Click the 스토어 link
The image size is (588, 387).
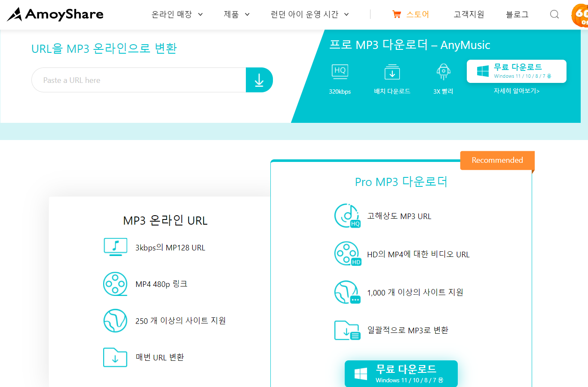(x=416, y=14)
